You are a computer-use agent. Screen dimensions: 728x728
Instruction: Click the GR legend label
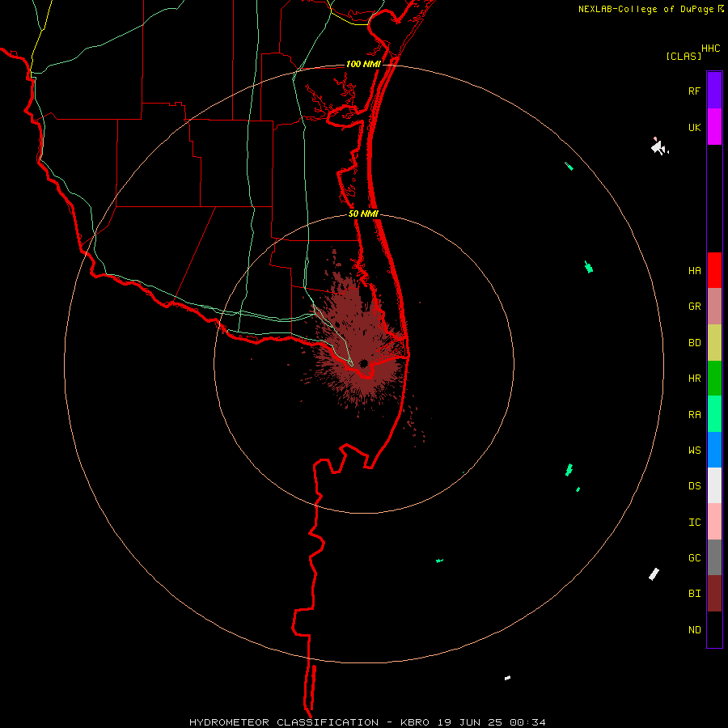[694, 307]
